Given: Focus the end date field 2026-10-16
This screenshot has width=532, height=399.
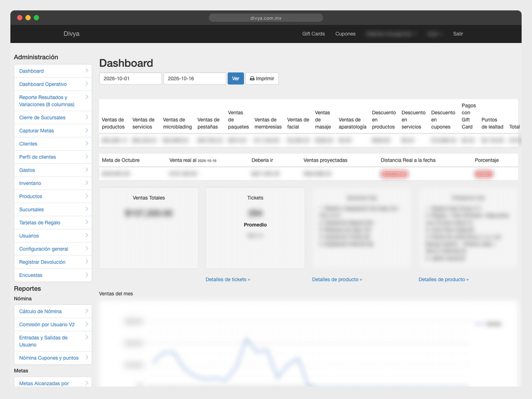Looking at the screenshot, I should 195,78.
